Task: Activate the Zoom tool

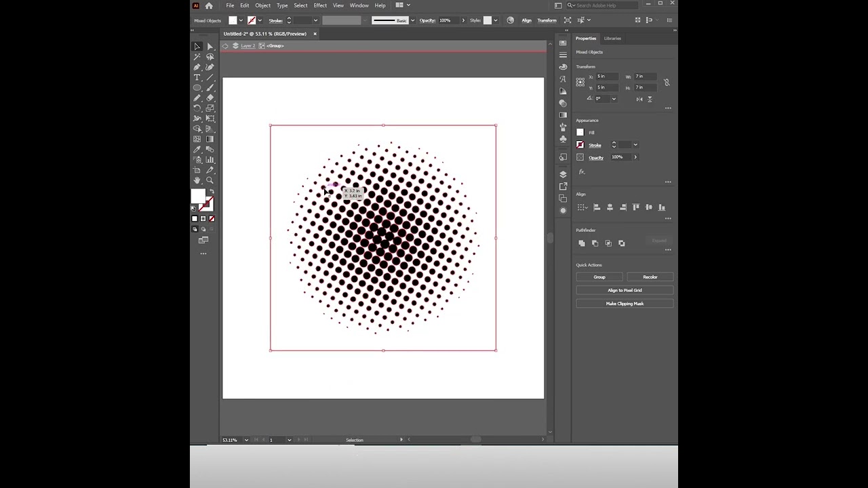Action: pyautogui.click(x=210, y=180)
